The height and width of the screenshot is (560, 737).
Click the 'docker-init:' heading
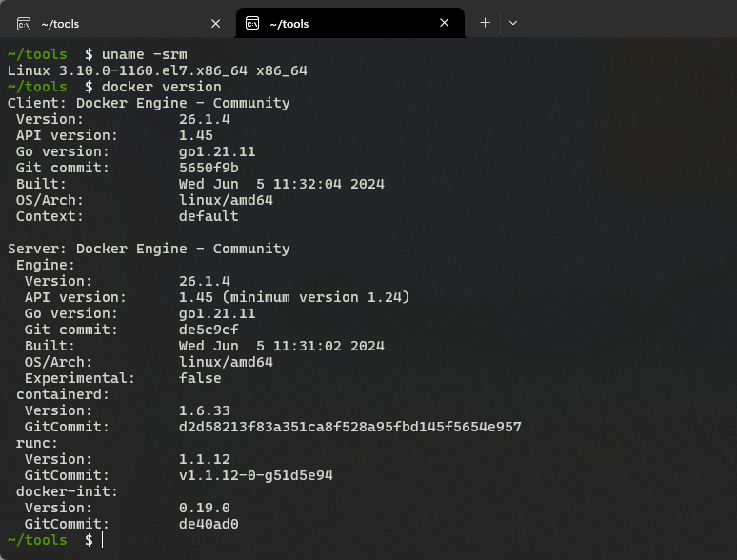(67, 491)
